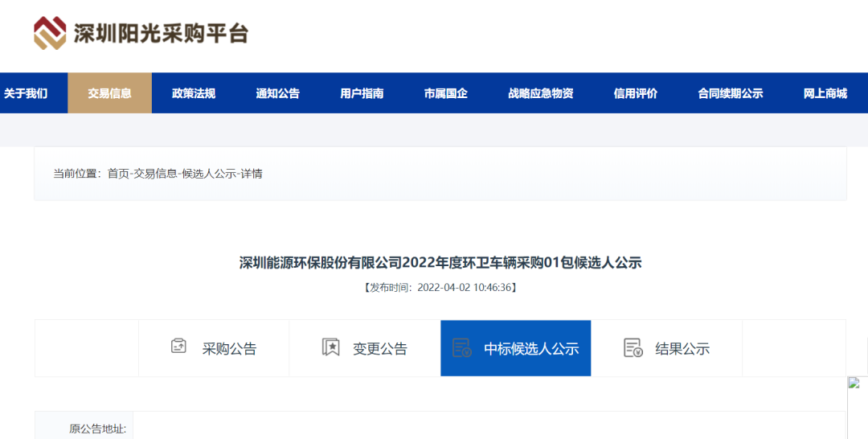Image resolution: width=868 pixels, height=439 pixels.
Task: Click the 变更公告 bookmark star icon
Action: (330, 347)
